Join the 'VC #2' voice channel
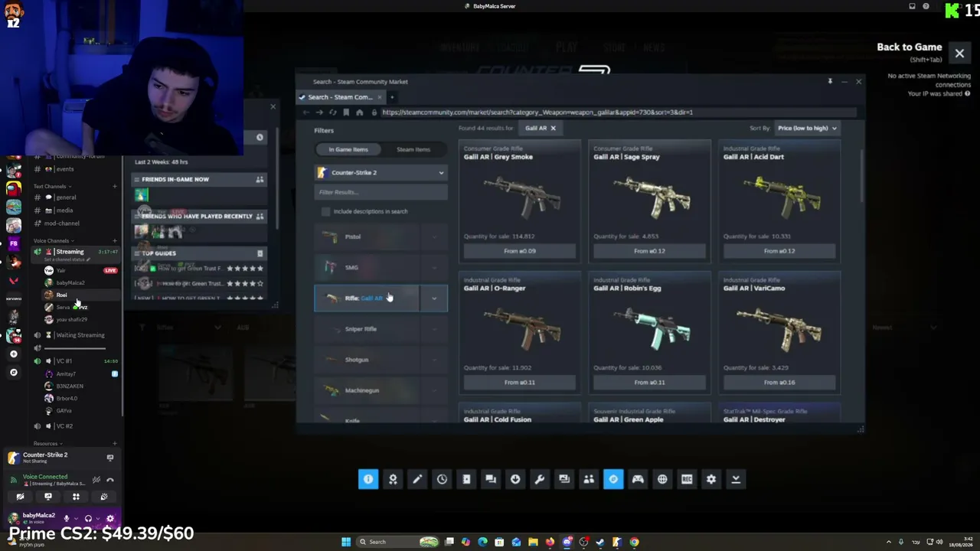The height and width of the screenshot is (551, 980). click(x=64, y=426)
